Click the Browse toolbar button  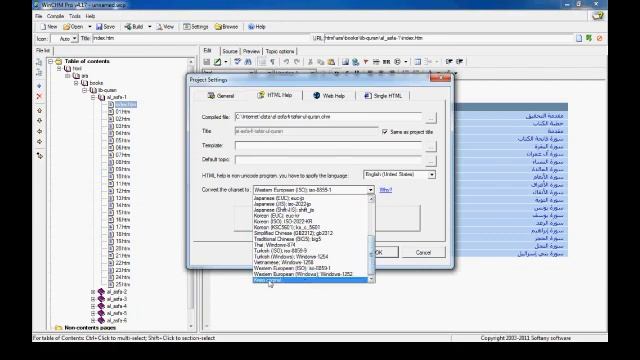pyautogui.click(x=227, y=27)
